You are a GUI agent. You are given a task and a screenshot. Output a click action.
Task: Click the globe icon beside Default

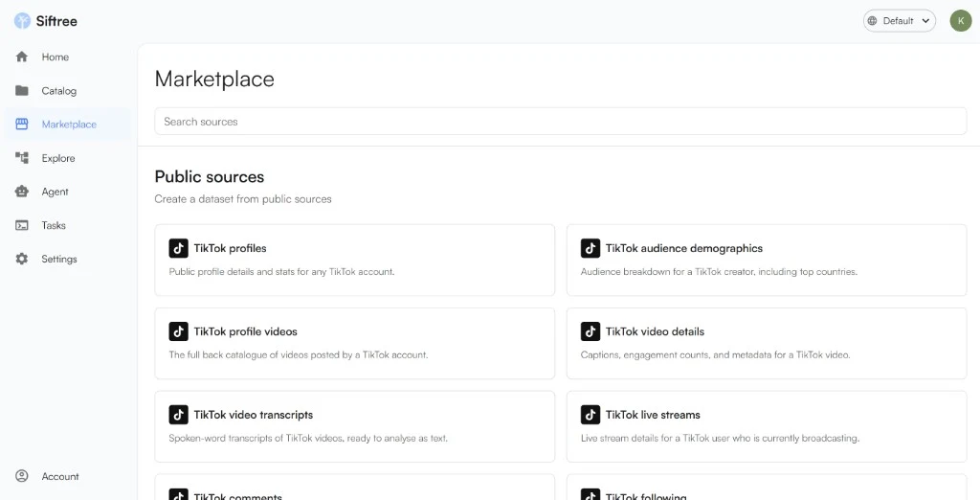click(x=873, y=21)
